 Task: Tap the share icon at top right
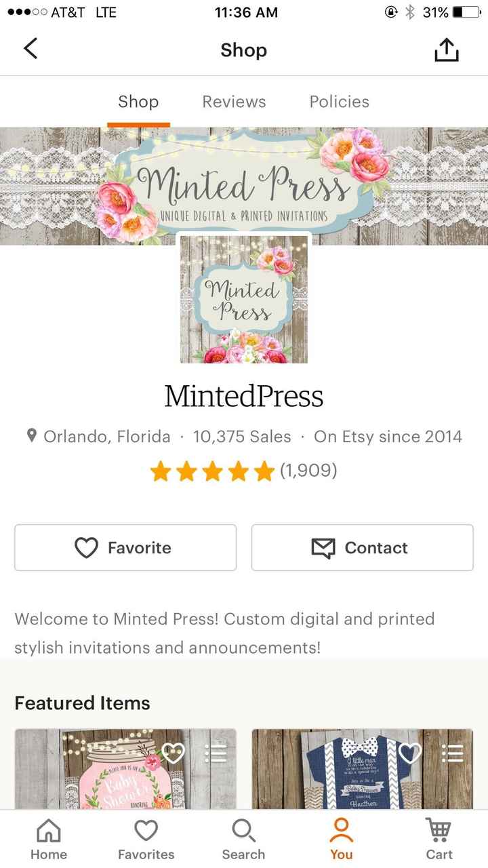445,49
